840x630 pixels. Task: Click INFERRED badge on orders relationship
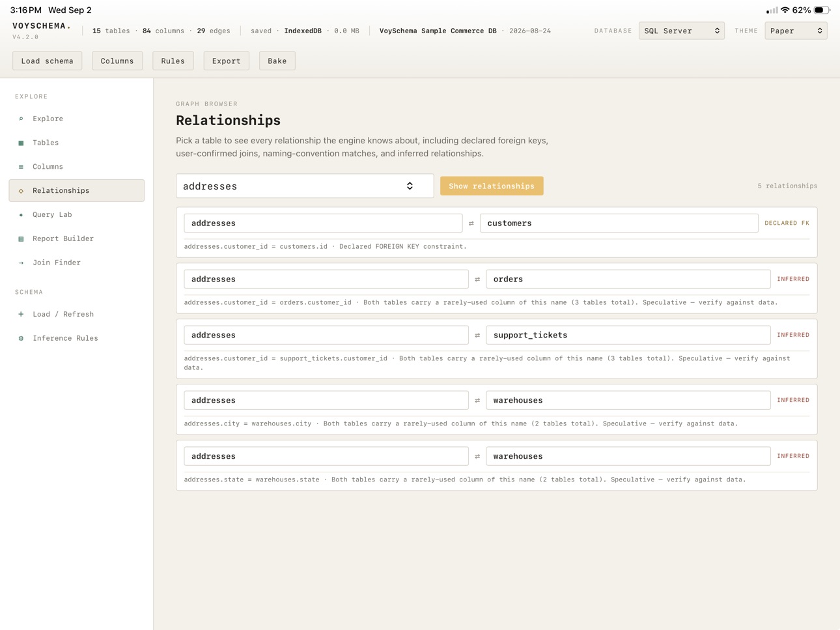pyautogui.click(x=793, y=279)
